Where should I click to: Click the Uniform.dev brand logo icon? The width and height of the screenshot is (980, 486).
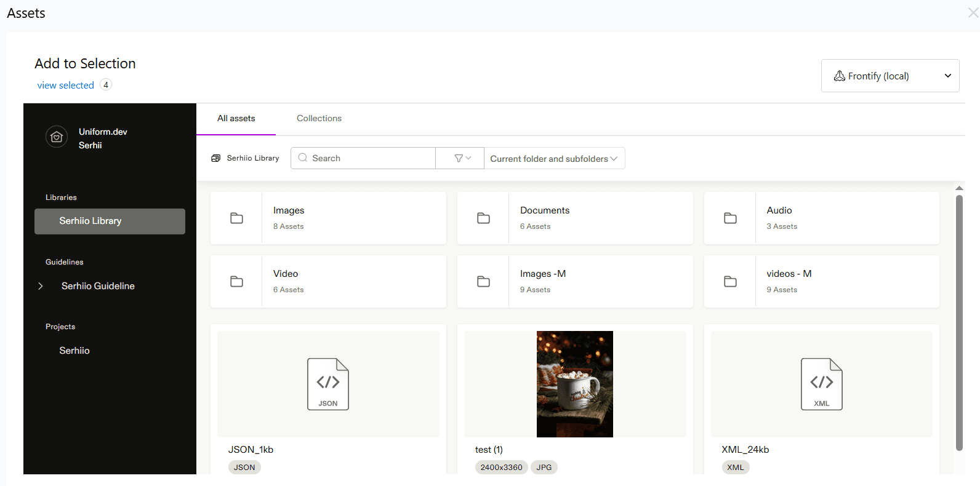pyautogui.click(x=57, y=137)
